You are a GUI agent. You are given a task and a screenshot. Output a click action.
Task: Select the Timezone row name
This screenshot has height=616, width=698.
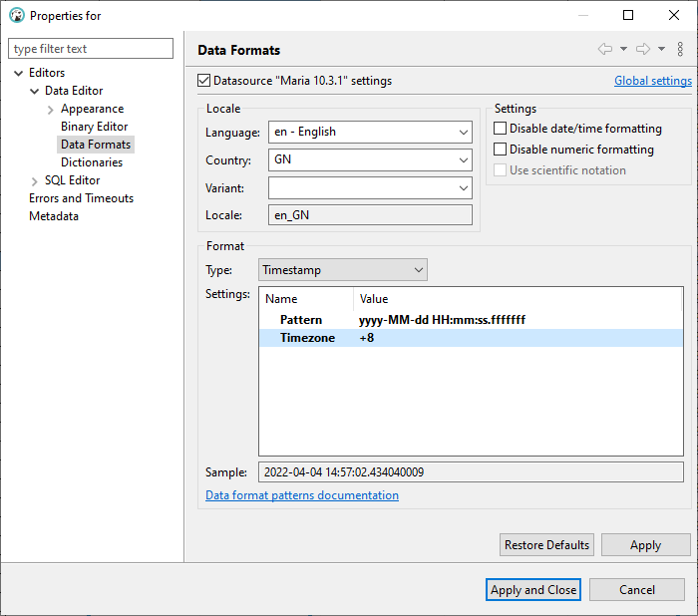(x=307, y=338)
